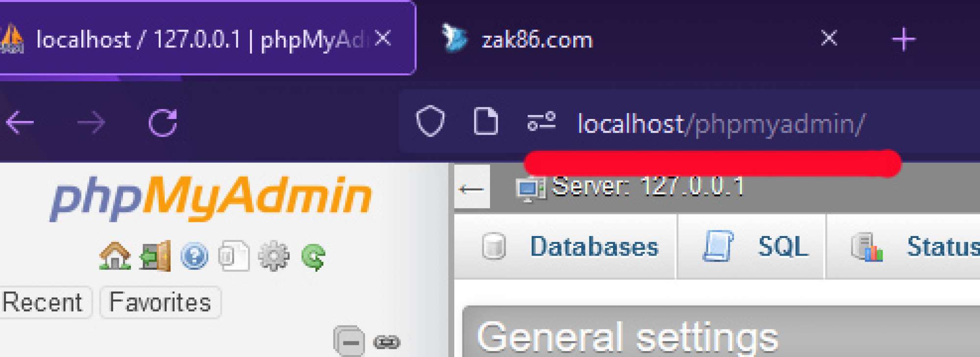Toggle link with main panel chain icon
980x357 pixels.
tap(387, 342)
